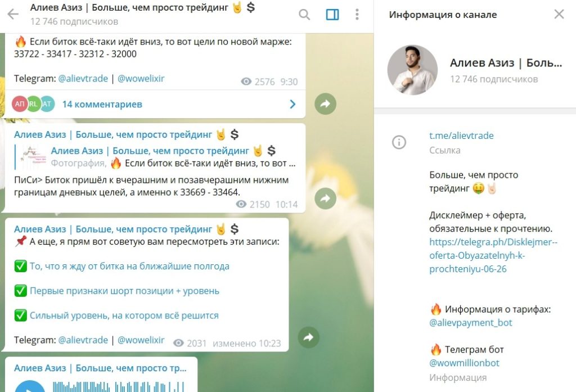Open the 14 комментариев discussion
The width and height of the screenshot is (576, 392).
click(102, 105)
